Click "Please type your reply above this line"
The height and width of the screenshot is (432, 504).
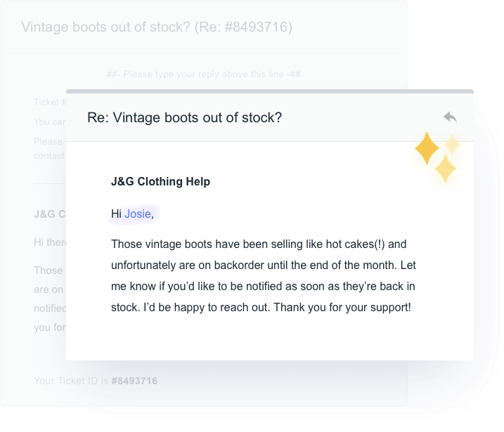(x=204, y=74)
